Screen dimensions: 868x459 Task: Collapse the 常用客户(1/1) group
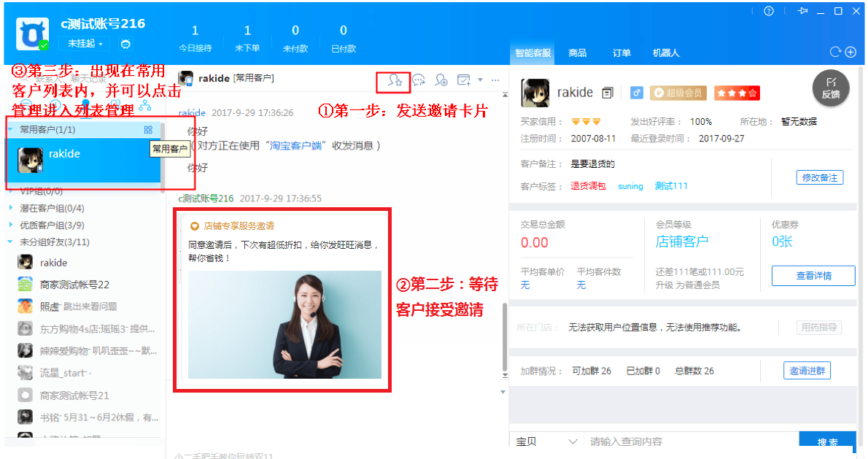(x=10, y=130)
